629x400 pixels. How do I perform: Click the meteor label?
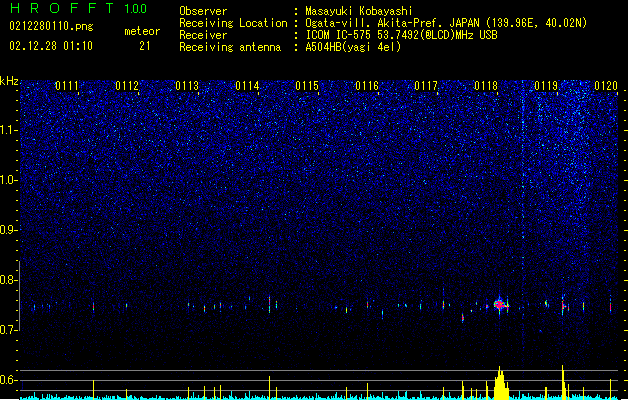(x=142, y=31)
